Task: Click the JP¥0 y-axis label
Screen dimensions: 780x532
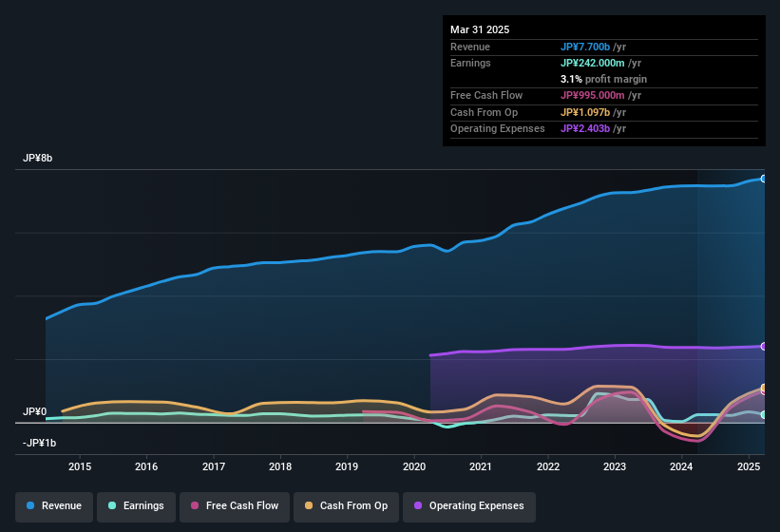Action: (35, 411)
